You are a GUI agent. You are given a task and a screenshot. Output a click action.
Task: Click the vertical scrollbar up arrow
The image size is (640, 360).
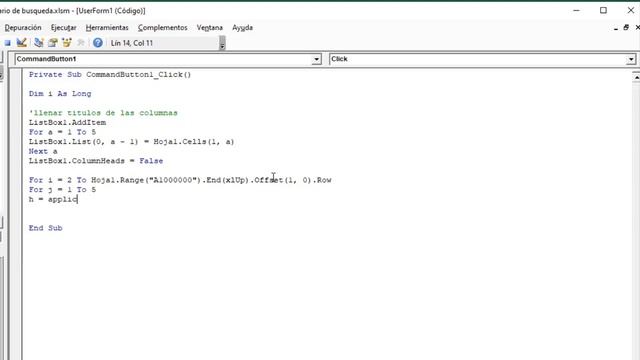pyautogui.click(x=636, y=77)
